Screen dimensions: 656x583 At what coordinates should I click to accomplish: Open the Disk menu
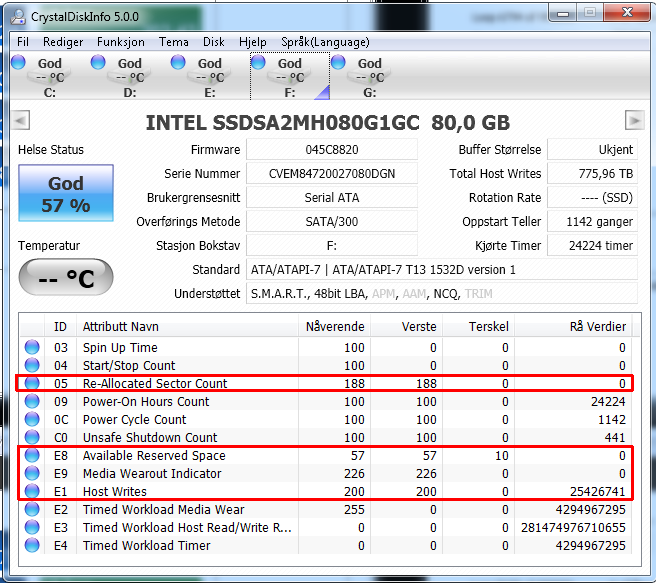pos(213,42)
